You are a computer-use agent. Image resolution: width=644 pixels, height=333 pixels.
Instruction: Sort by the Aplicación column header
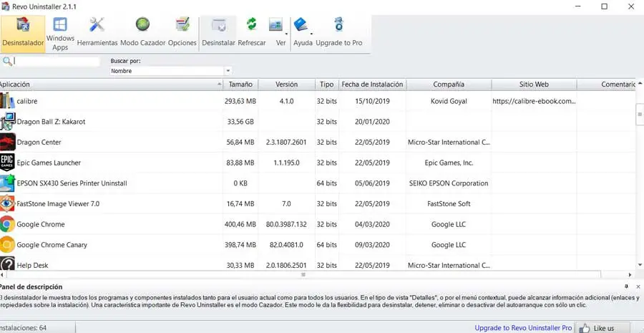pyautogui.click(x=111, y=85)
